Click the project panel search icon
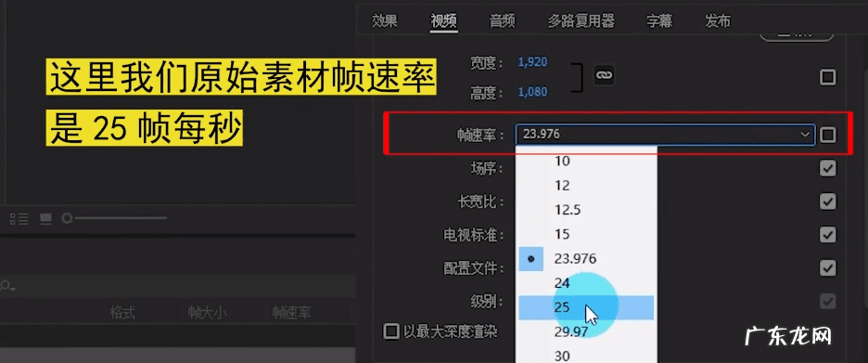Screen dimensions: 868x363 [x=6, y=286]
